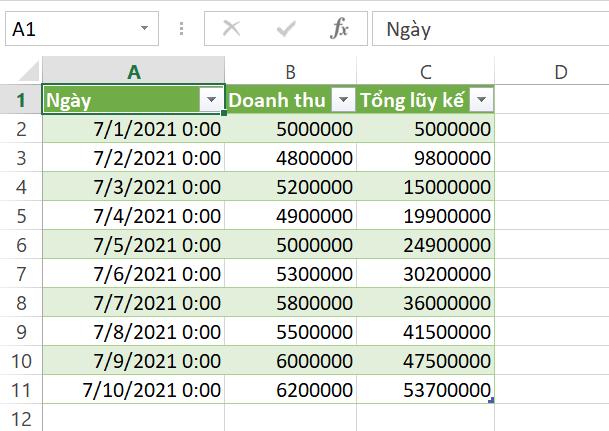
Task: Click cell with date 7/9/2021 0:00
Action: pyautogui.click(x=134, y=361)
